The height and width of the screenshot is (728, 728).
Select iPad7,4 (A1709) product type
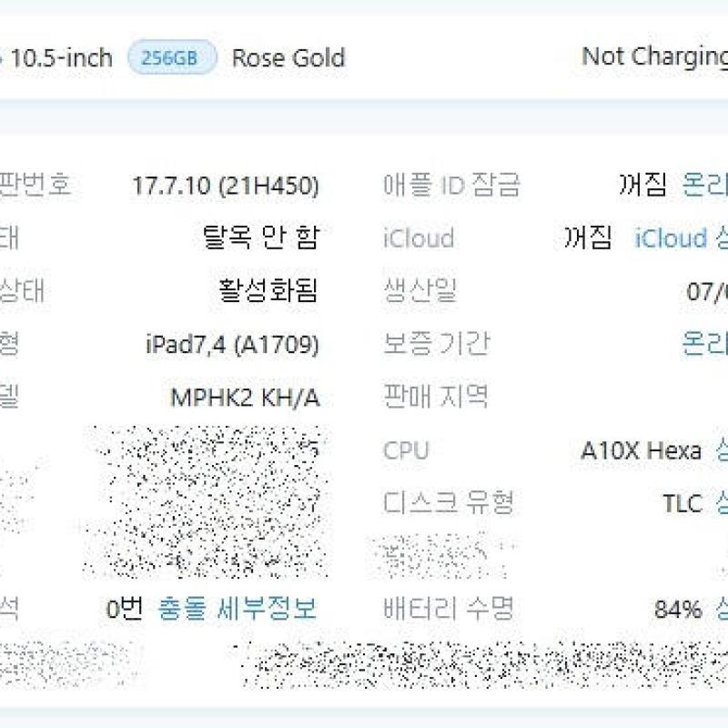pyautogui.click(x=233, y=345)
